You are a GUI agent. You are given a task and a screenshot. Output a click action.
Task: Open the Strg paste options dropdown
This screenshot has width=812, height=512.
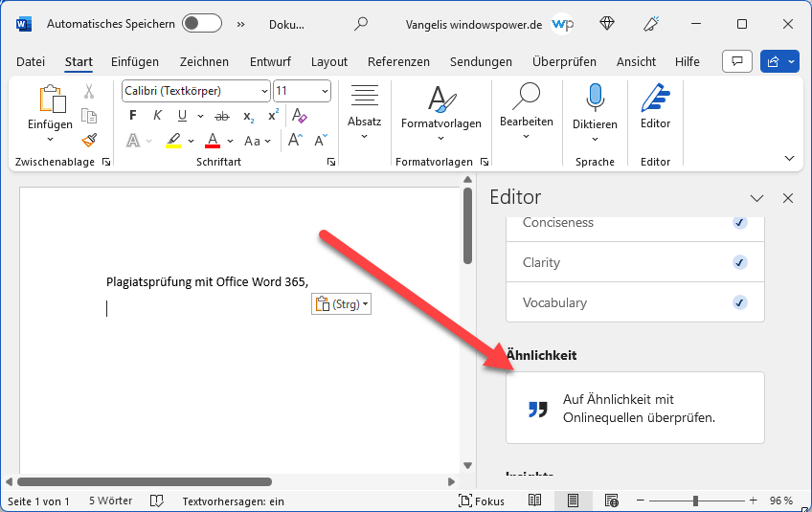pyautogui.click(x=340, y=304)
